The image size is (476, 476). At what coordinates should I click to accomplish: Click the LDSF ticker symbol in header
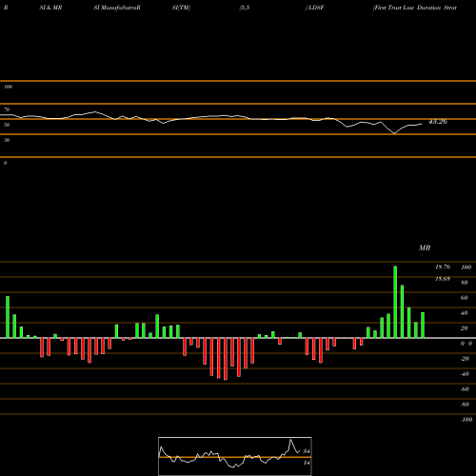[x=316, y=8]
